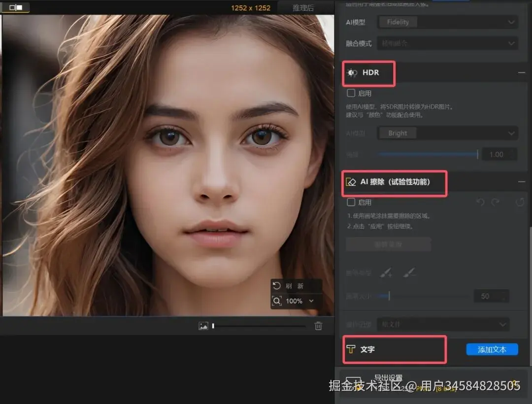Open the HDR Bright model dropdown

click(x=447, y=133)
